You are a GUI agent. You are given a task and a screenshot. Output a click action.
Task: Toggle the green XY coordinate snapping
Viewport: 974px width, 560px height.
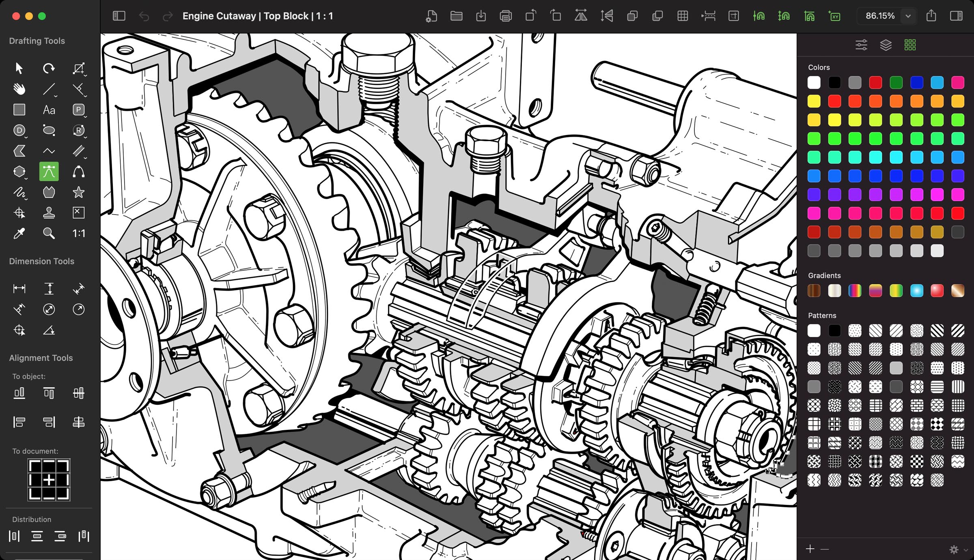tap(834, 16)
